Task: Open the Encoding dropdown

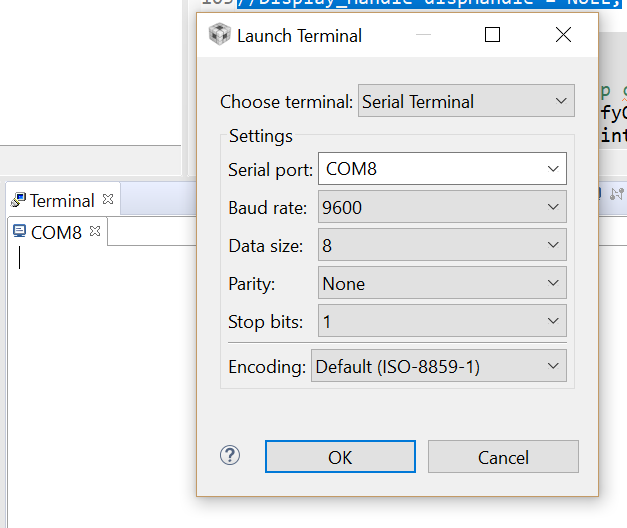Action: point(439,366)
